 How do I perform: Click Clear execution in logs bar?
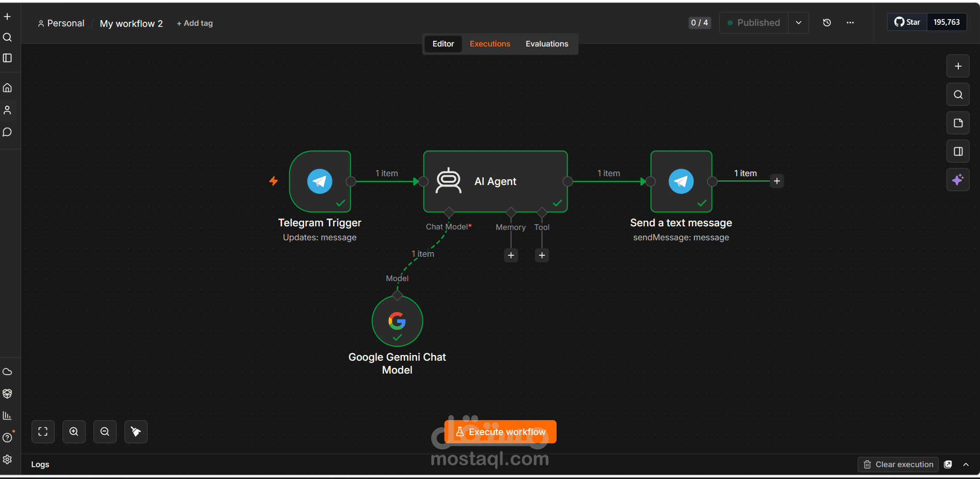tap(898, 464)
